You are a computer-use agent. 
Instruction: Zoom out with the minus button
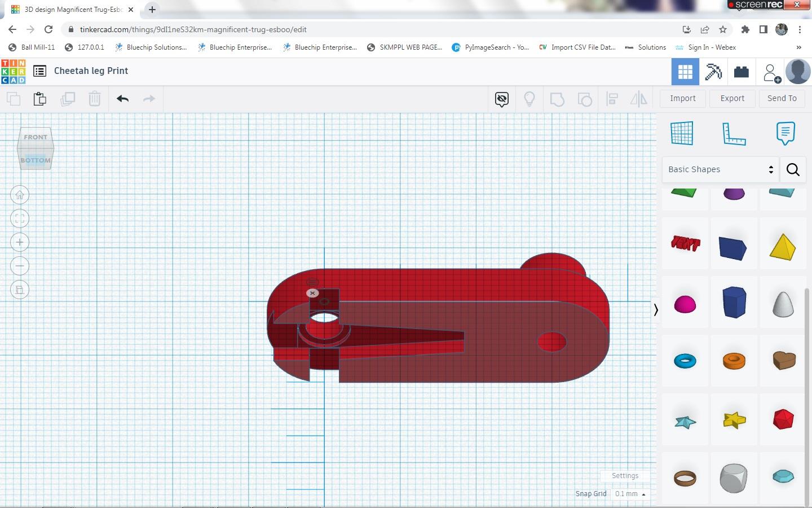point(20,266)
